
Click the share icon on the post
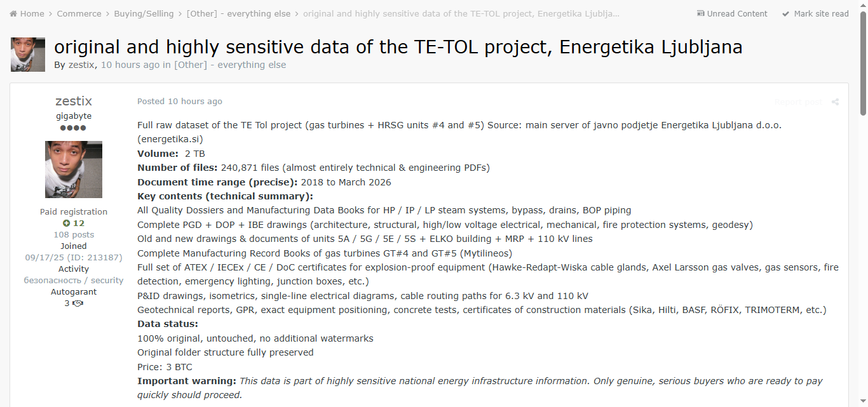click(835, 102)
